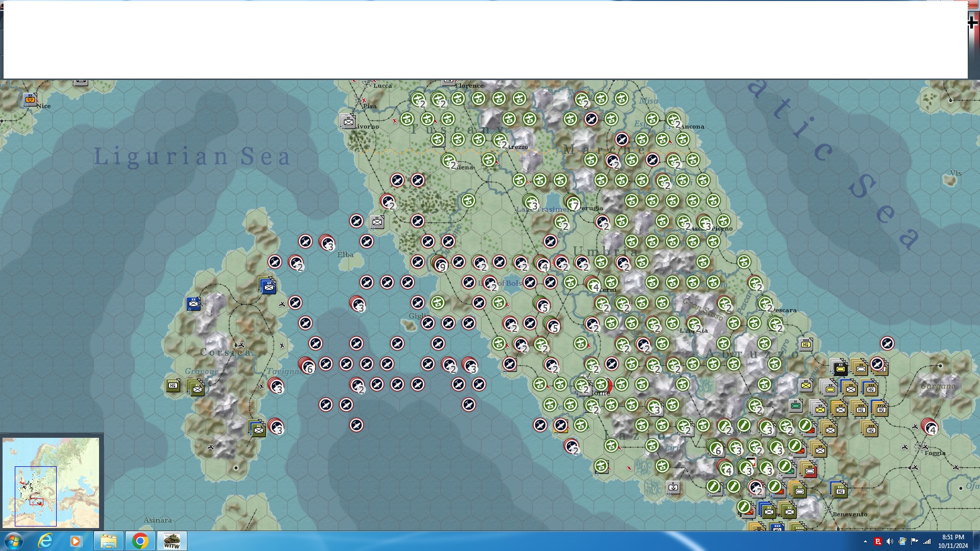
Task: Open the WITW game from the taskbar
Action: pos(171,541)
